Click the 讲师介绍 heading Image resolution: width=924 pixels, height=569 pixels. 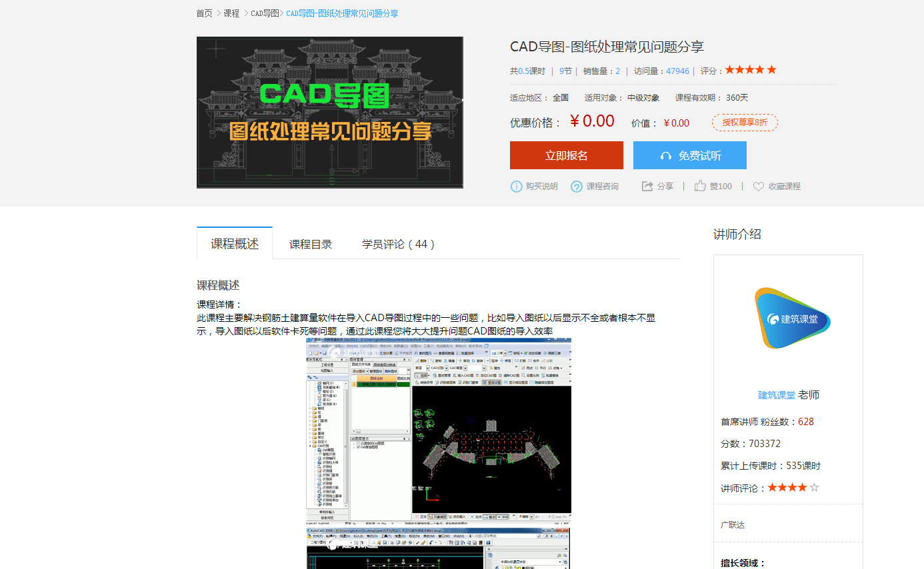pyautogui.click(x=737, y=234)
